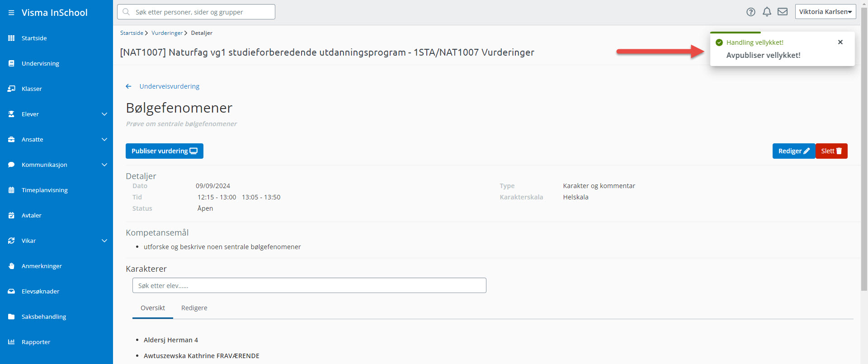Click the Bølgefenomener heading

pyautogui.click(x=179, y=108)
